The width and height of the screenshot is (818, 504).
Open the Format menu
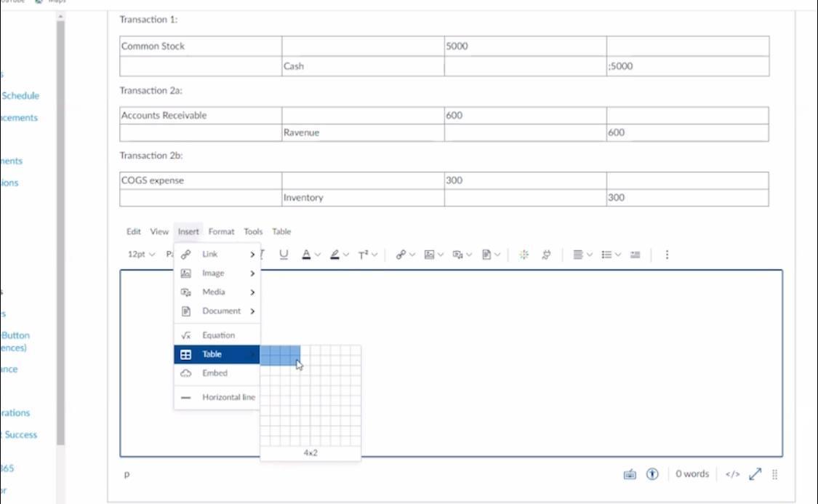click(221, 231)
